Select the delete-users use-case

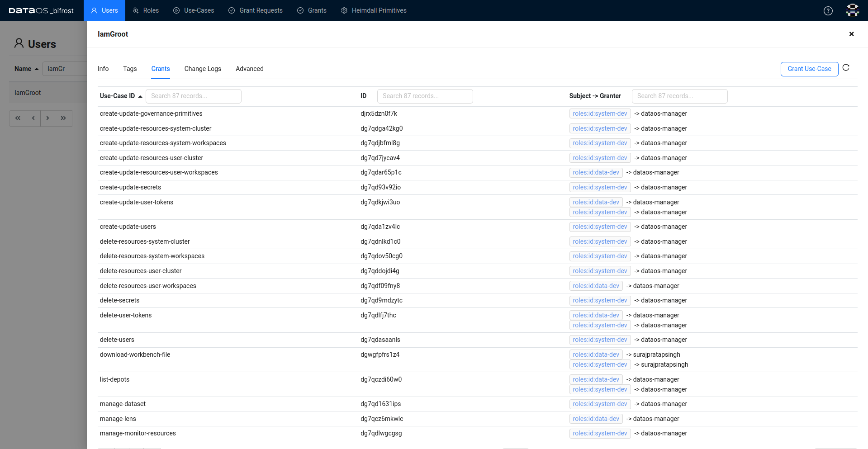pos(117,340)
